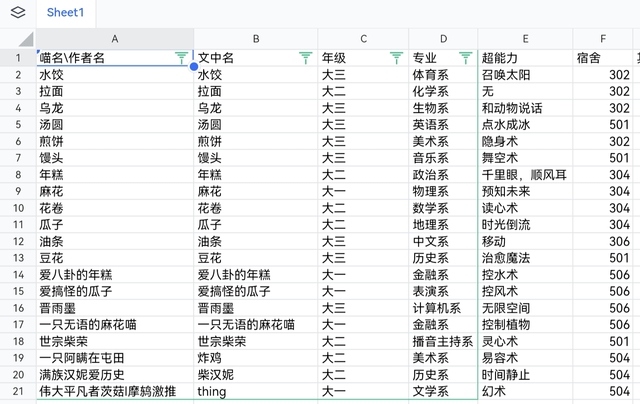640x404 pixels.
Task: Select the cell containing 计算机系
Action: 443,308
